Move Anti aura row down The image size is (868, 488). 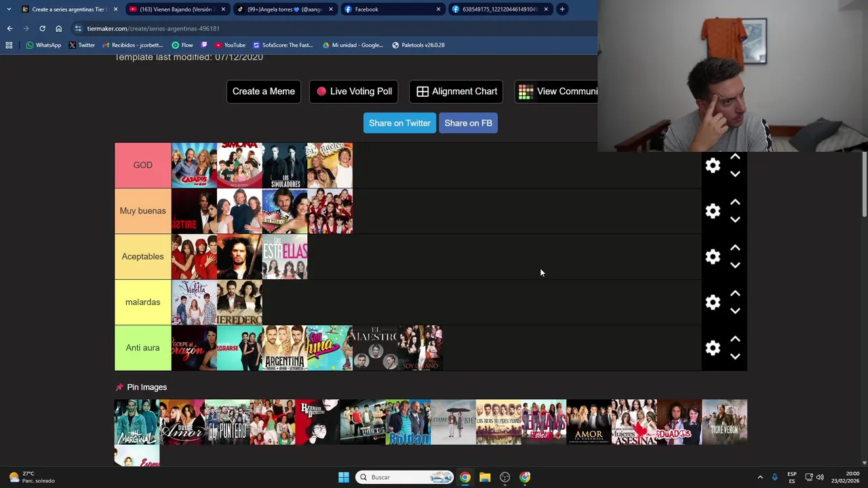pyautogui.click(x=735, y=357)
